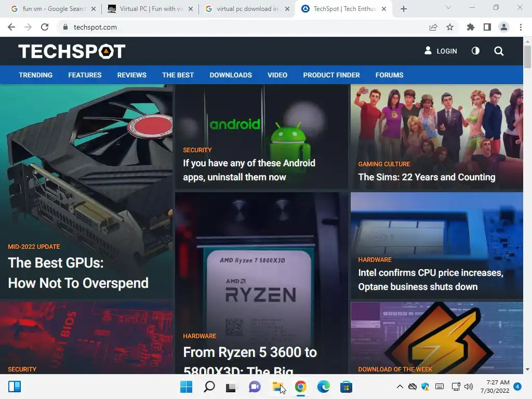Click the DOWNLOAD OF THE WEEK label

395,369
